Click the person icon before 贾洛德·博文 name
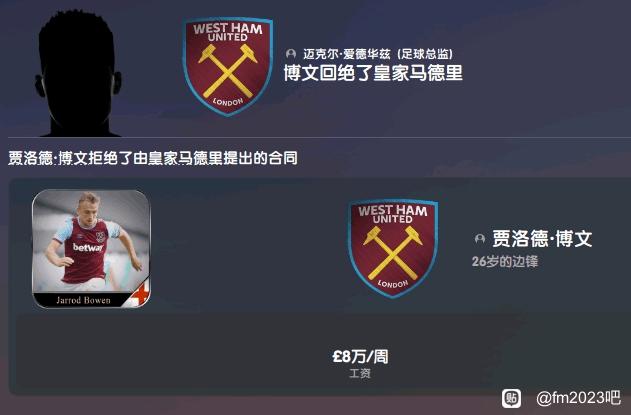The height and width of the screenshot is (415, 631). click(x=479, y=239)
